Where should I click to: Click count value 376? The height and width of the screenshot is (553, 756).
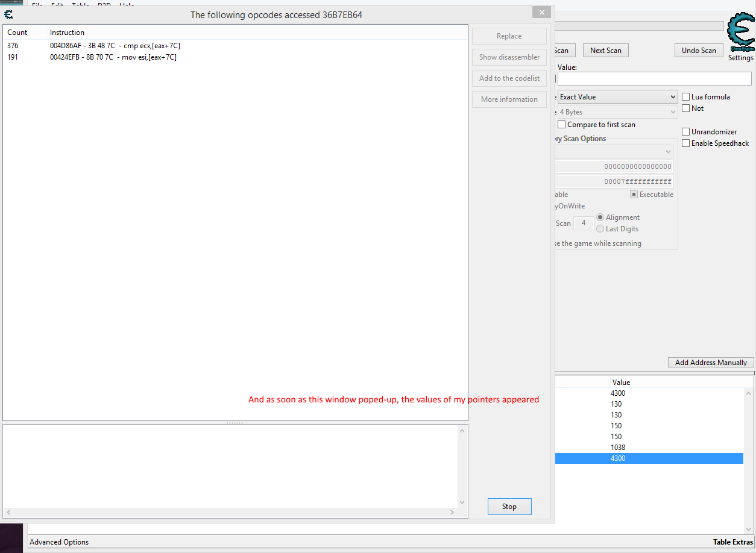pos(13,46)
